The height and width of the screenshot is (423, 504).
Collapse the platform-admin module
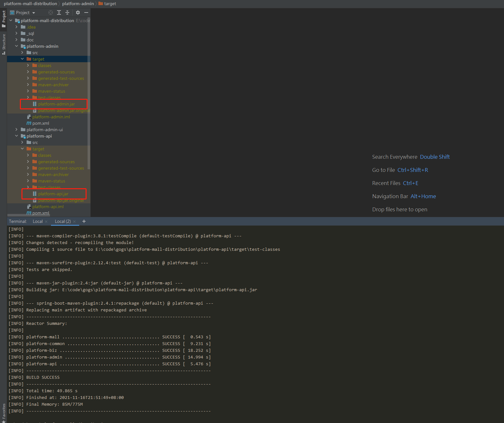[x=17, y=46]
